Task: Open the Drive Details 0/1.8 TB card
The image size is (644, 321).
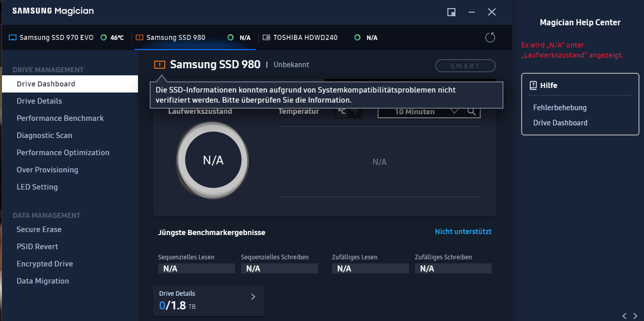Action: pos(209,301)
